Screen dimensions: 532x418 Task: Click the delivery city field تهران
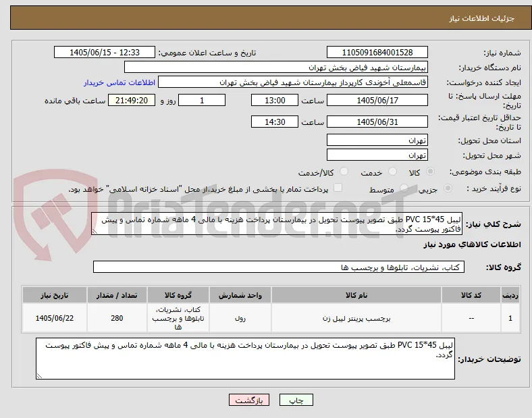pyautogui.click(x=377, y=155)
